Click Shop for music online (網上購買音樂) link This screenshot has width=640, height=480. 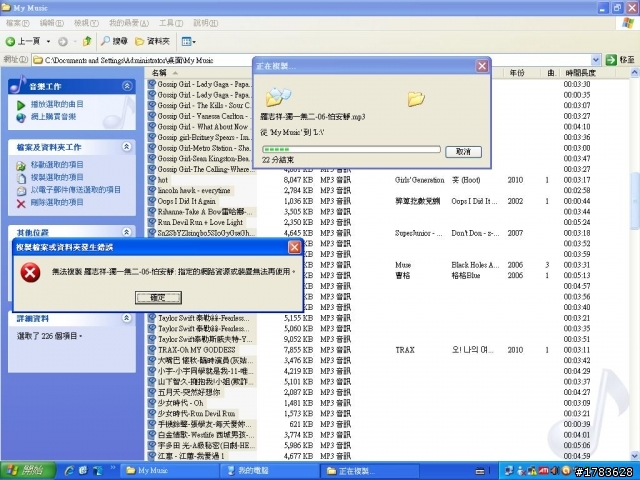(53, 117)
